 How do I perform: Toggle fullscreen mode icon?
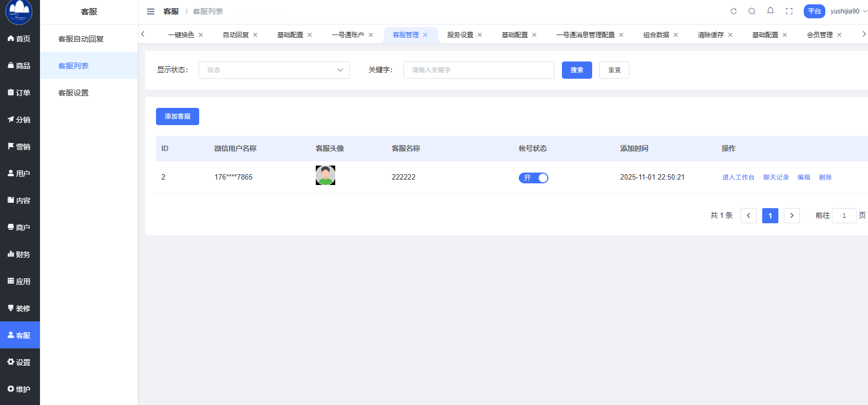click(789, 11)
